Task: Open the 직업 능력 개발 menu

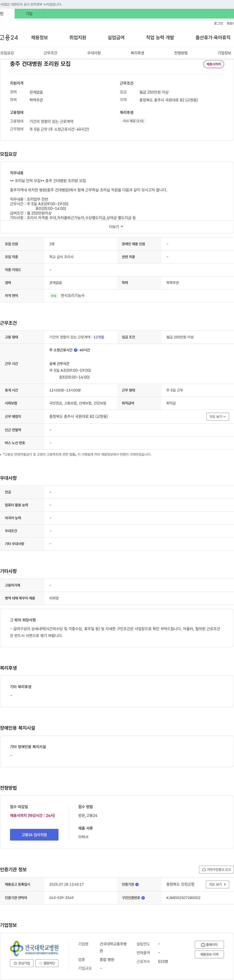Action: point(160,38)
